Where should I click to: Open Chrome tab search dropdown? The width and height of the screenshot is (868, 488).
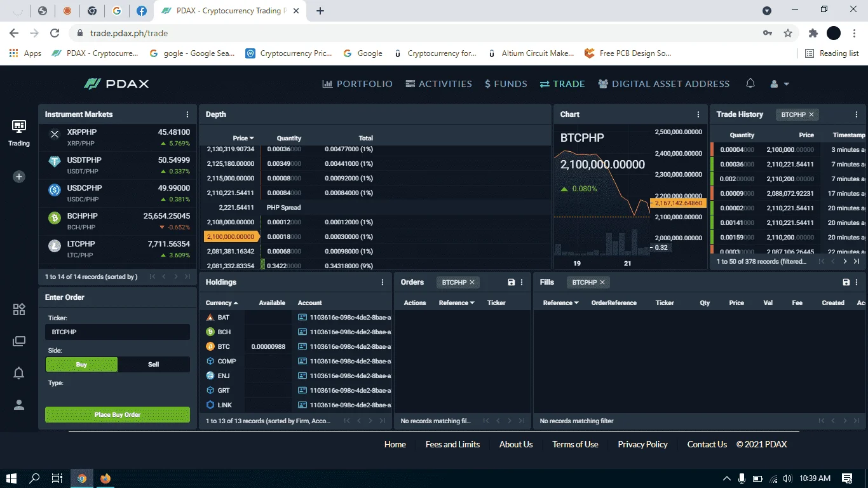click(x=767, y=10)
